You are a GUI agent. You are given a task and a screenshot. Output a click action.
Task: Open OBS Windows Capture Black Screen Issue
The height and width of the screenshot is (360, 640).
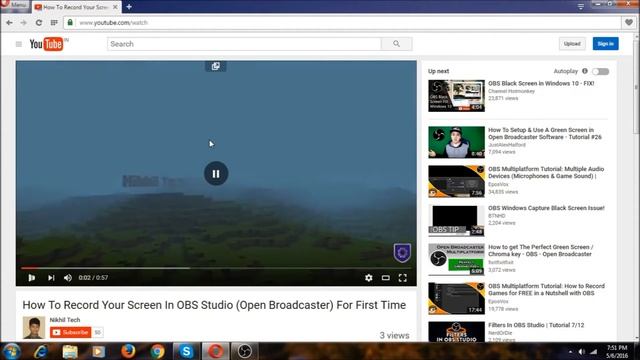546,208
